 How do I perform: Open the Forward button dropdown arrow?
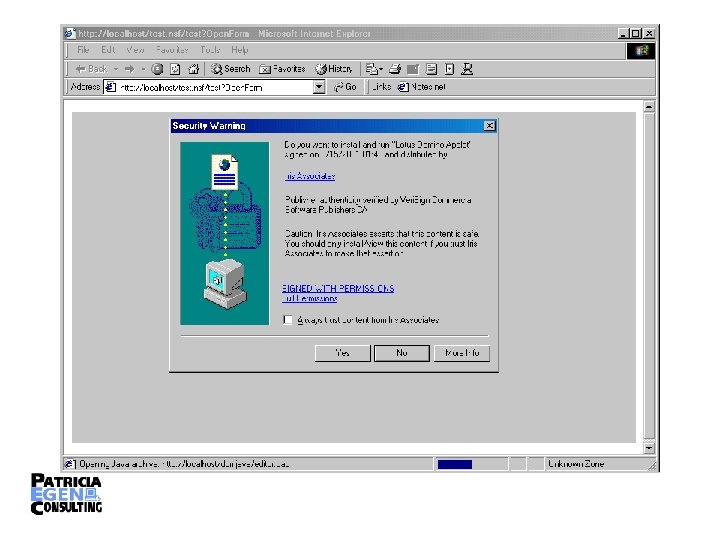143,69
